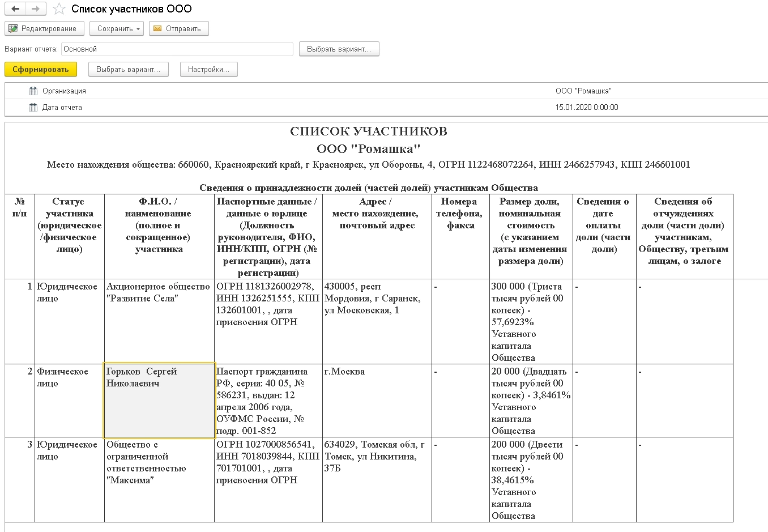The height and width of the screenshot is (532, 768).
Task: Click the Сформировать button
Action: [x=41, y=70]
